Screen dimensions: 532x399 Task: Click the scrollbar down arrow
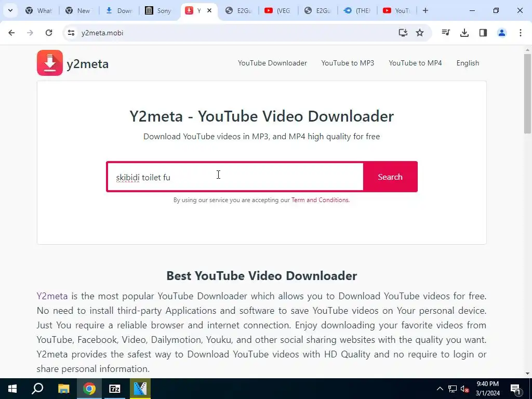[x=527, y=374]
